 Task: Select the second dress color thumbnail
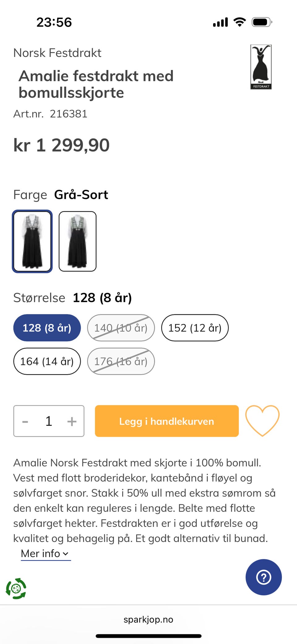(x=78, y=241)
